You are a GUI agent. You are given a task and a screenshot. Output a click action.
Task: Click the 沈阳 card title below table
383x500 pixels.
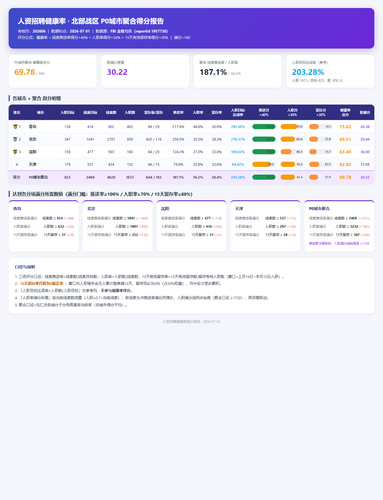165,209
